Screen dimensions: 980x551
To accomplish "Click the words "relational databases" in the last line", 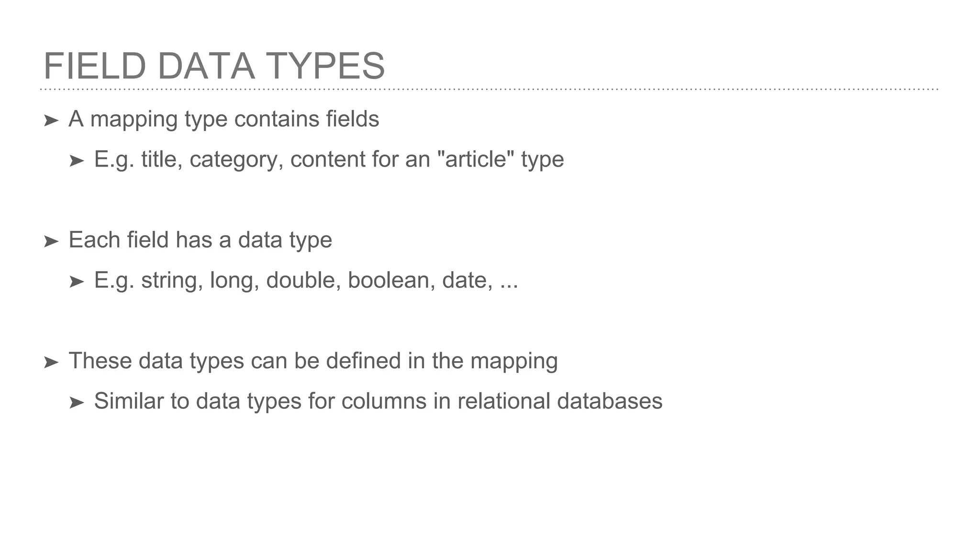I will tap(559, 401).
